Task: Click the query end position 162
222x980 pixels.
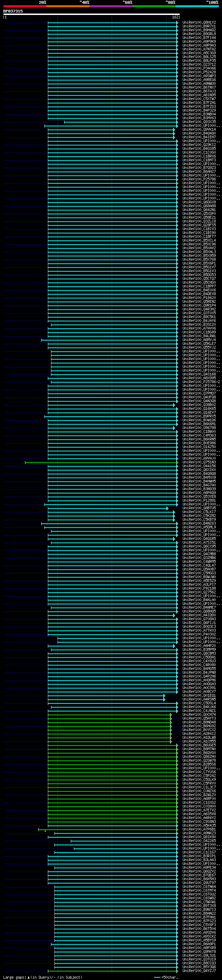Action: coord(175,17)
